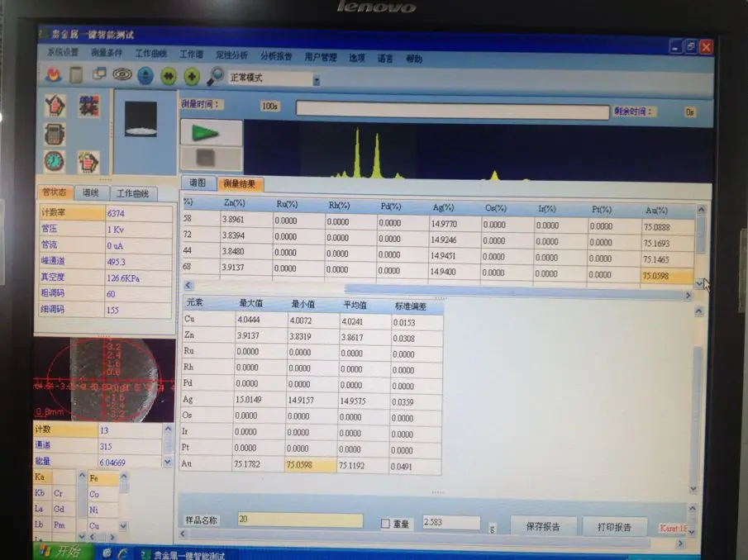Toggle the 重量 weight checkbox
The image size is (748, 560).
[385, 523]
